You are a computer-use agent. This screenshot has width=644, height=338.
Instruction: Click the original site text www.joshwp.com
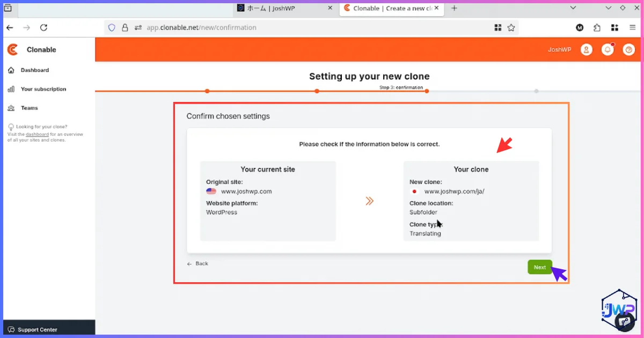(246, 191)
